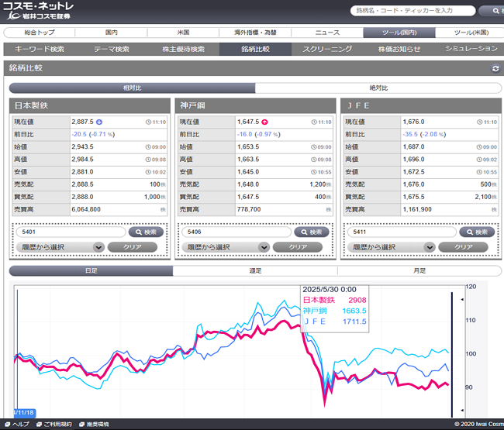This screenshot has height=430, width=504.
Task: Click クリア button under 神戸鋼
Action: point(298,247)
